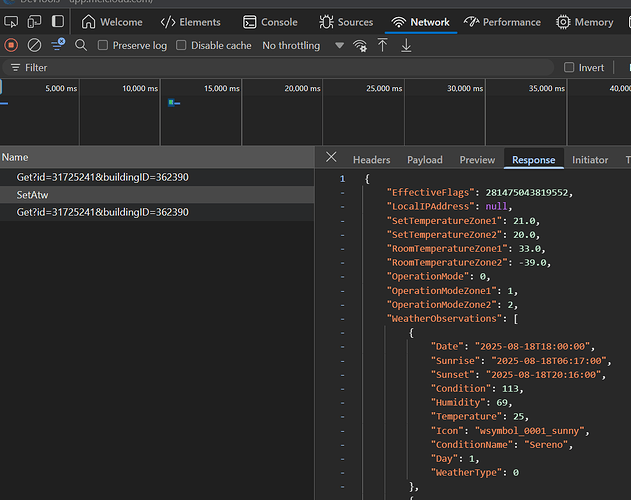Select the Response details tab

point(534,160)
